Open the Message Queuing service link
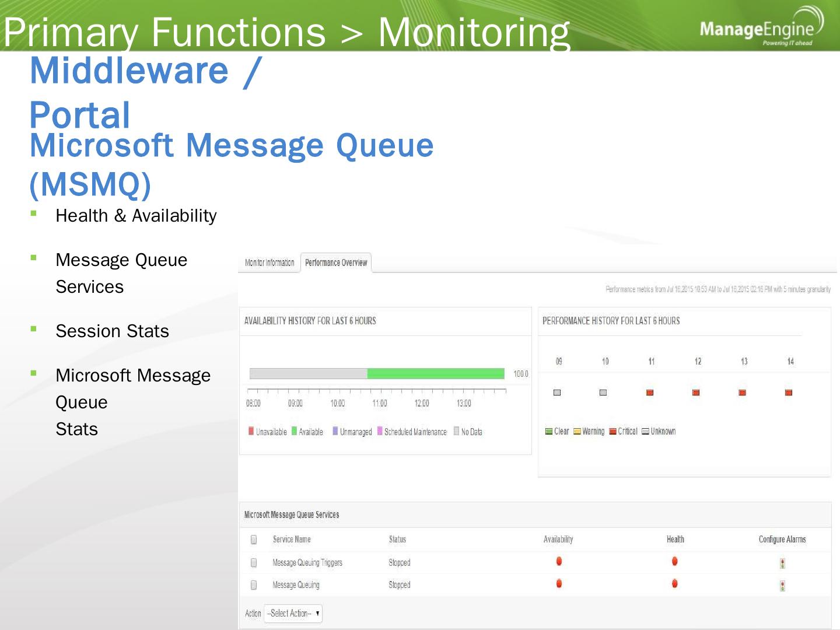 [296, 585]
